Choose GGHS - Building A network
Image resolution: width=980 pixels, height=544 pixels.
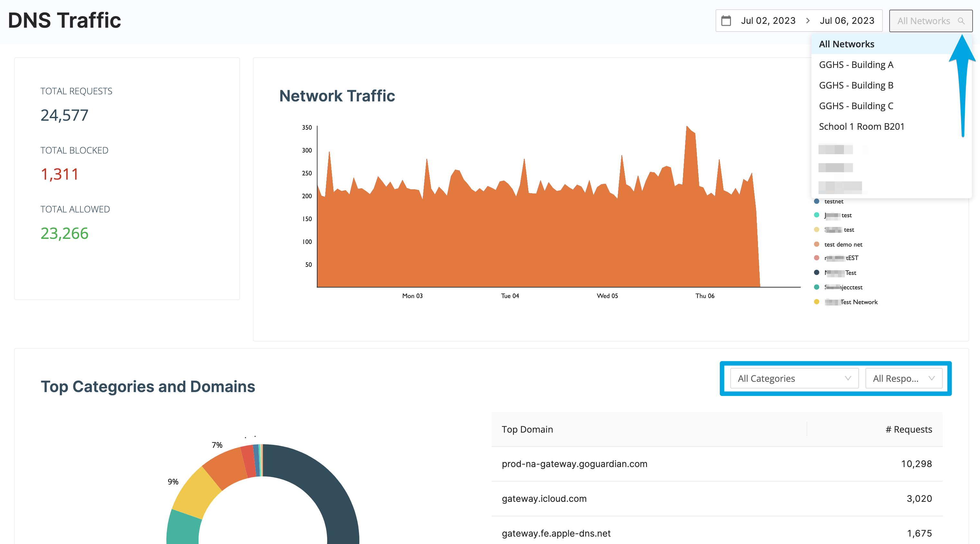click(891, 65)
